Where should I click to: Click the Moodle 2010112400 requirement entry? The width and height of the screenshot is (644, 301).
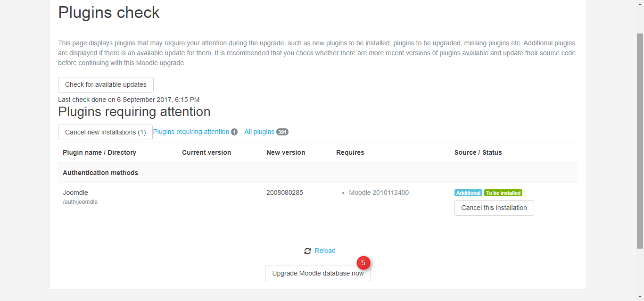click(379, 192)
